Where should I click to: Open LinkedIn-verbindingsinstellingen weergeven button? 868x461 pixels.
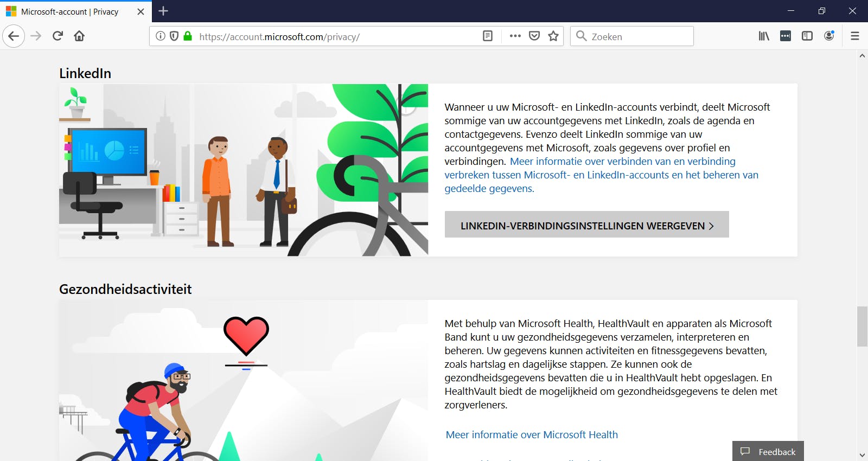[587, 225]
